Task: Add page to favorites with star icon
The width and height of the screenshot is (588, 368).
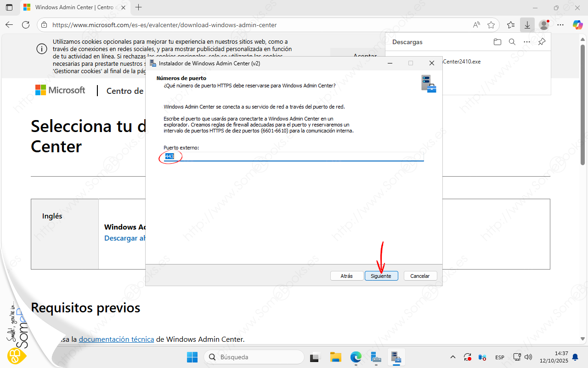Action: pos(491,25)
